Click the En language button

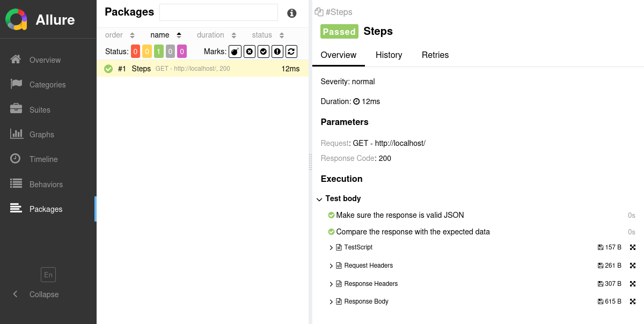(48, 275)
